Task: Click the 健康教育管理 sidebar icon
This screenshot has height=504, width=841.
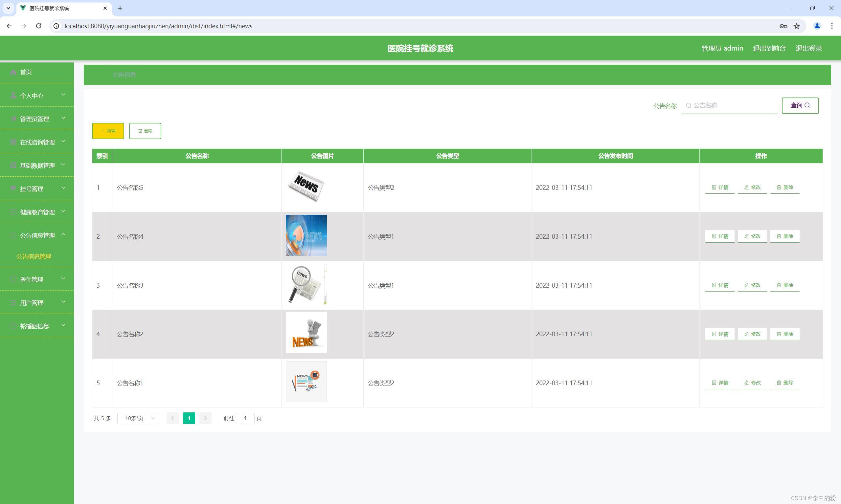Action: (x=13, y=212)
